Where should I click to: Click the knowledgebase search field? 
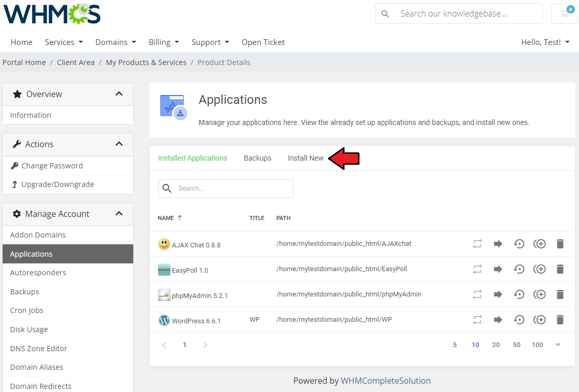459,13
